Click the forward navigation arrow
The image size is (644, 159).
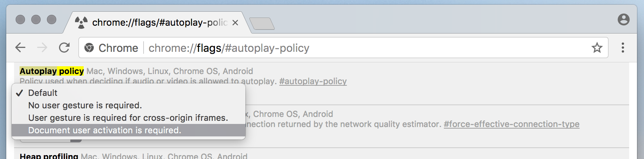42,48
